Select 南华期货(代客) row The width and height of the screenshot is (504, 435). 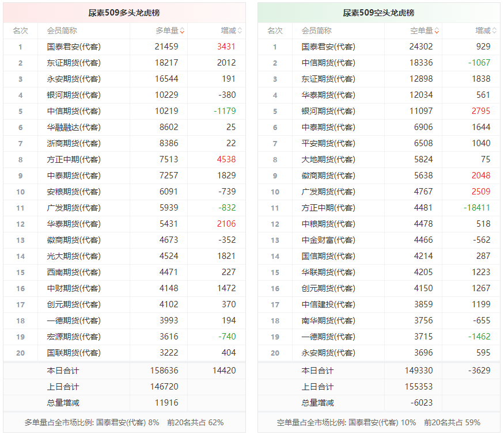379,320
